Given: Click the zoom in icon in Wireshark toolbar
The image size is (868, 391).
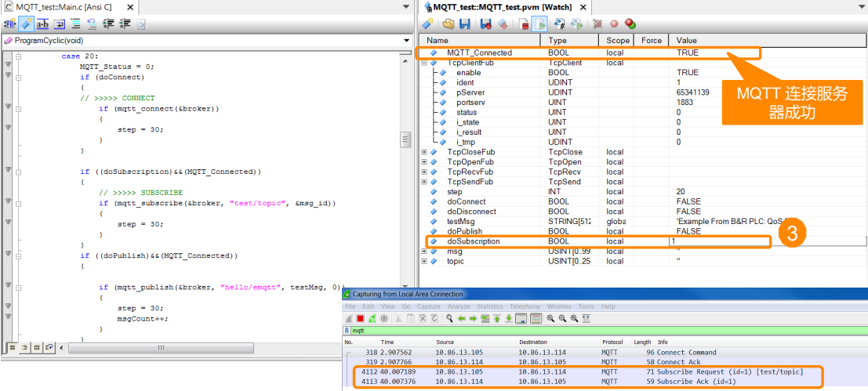Looking at the screenshot, I should click(551, 319).
